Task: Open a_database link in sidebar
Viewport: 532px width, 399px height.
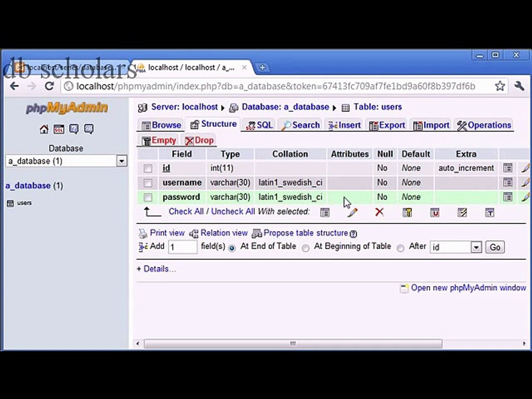Action: (28, 186)
